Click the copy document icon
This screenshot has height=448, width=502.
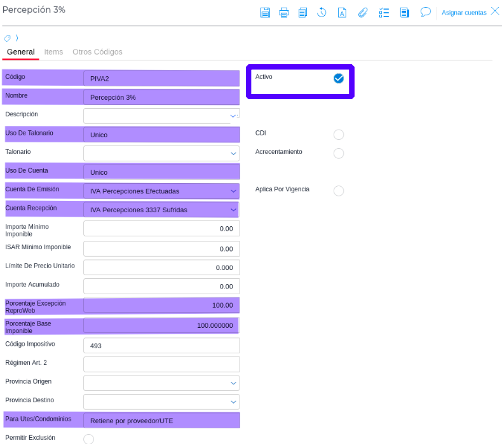tap(303, 13)
